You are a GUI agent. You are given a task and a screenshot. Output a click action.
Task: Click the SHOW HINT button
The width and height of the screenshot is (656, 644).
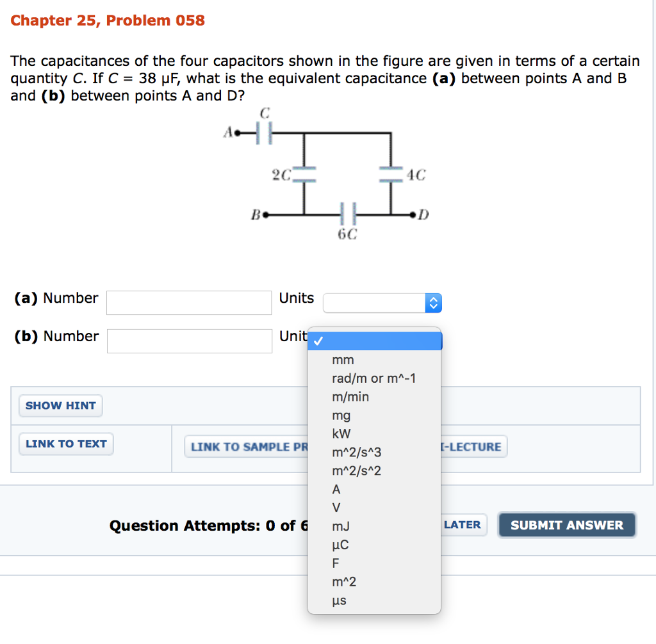pyautogui.click(x=60, y=405)
